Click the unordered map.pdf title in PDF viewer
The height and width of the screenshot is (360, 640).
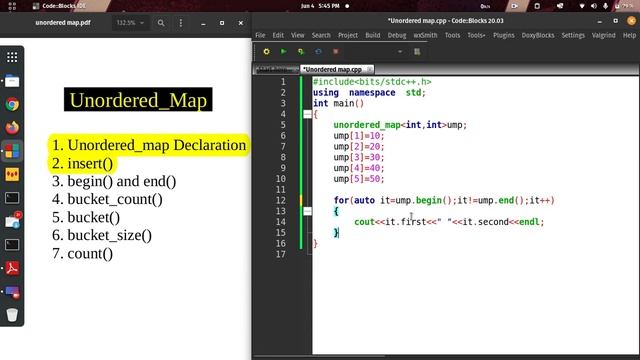tap(63, 23)
